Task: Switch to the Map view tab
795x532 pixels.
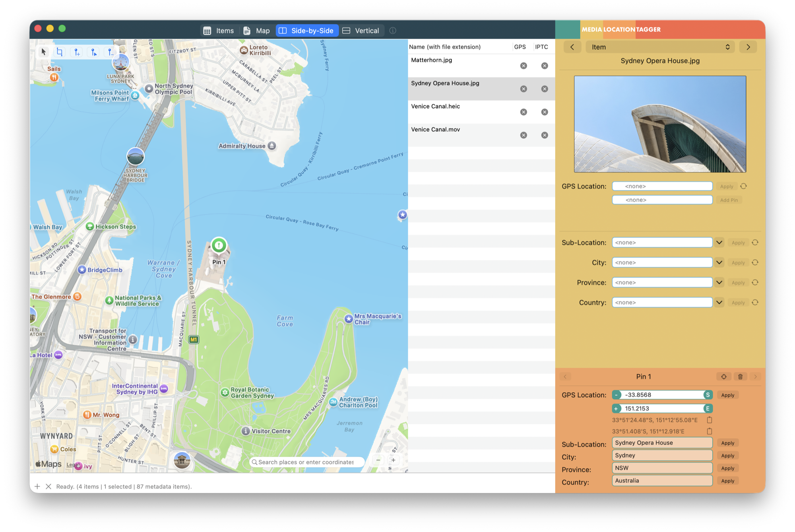Action: click(x=256, y=31)
